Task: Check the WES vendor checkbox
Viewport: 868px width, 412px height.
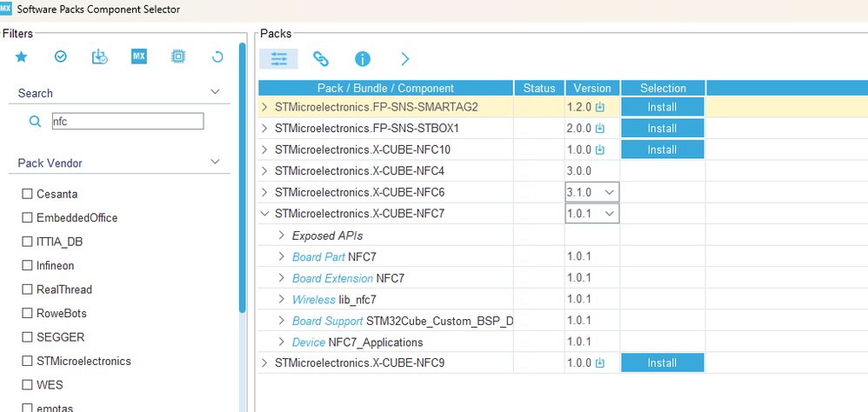Action: [27, 385]
